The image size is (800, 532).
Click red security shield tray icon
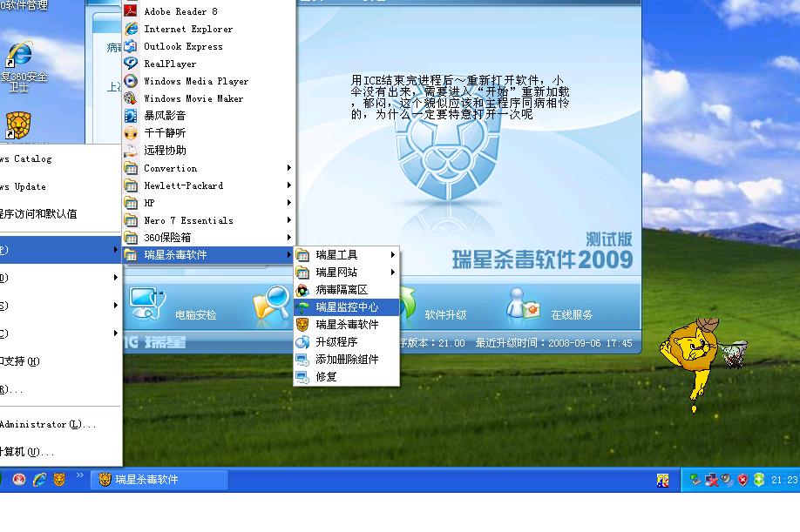point(742,480)
